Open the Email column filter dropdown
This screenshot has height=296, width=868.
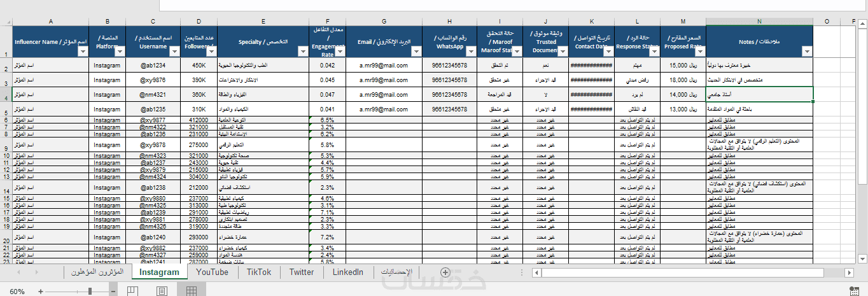click(417, 52)
